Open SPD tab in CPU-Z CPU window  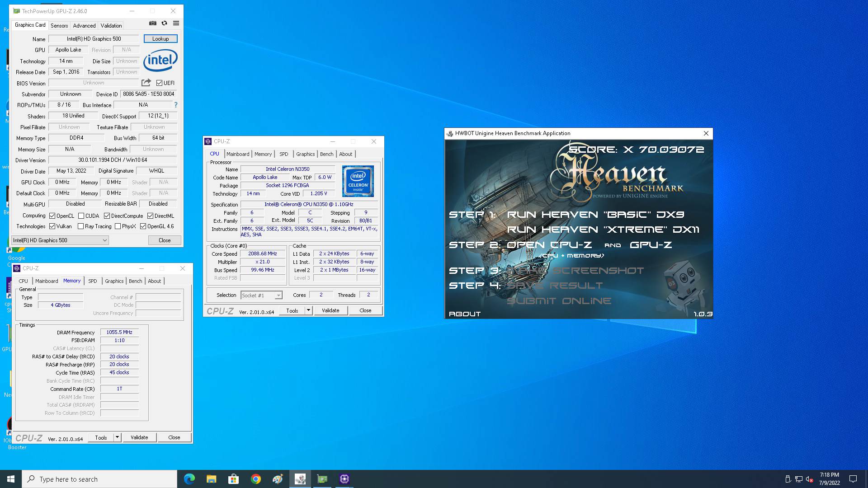[283, 154]
